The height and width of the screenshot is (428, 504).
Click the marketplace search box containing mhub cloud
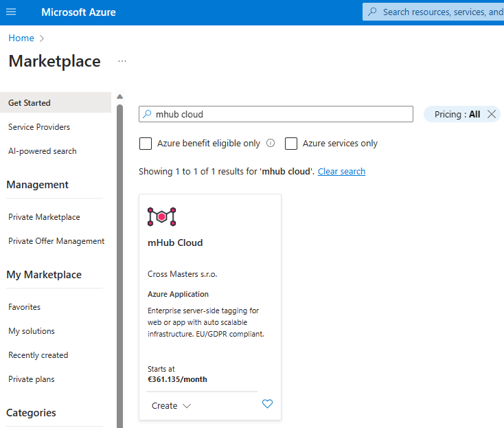tap(276, 114)
